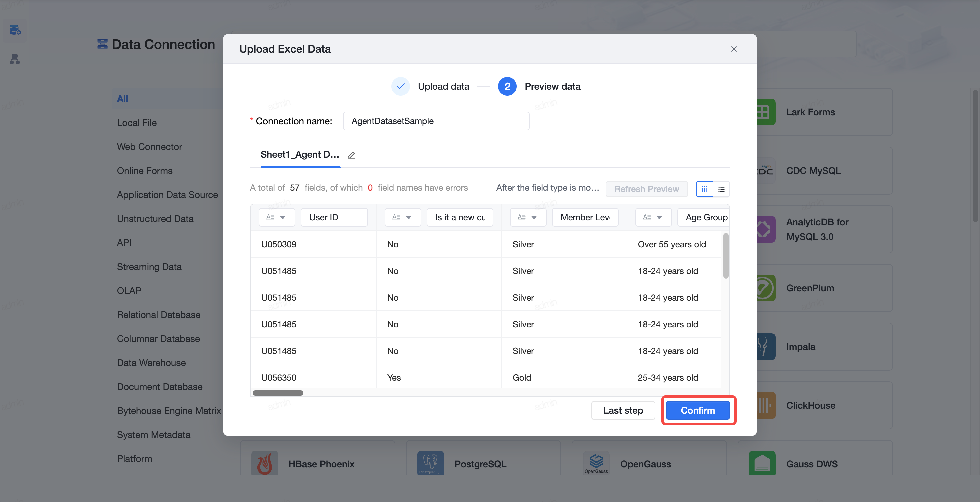Select the PostgreSQL elephant icon
The image size is (980, 502).
(x=430, y=463)
